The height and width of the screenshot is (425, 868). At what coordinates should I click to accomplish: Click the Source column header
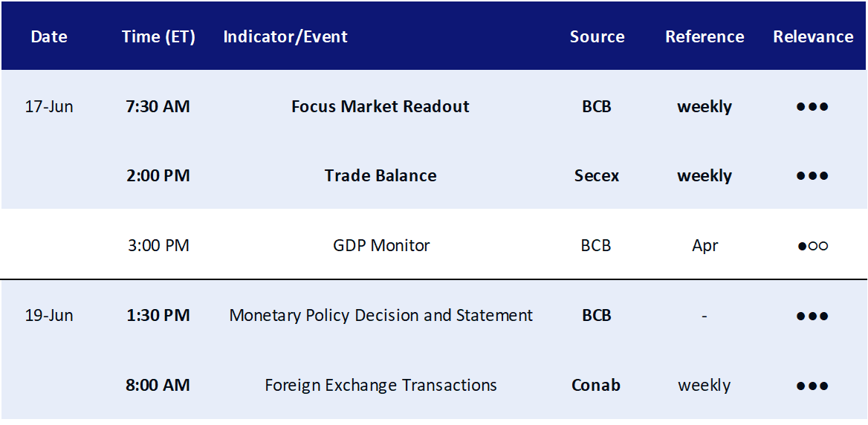click(x=597, y=36)
